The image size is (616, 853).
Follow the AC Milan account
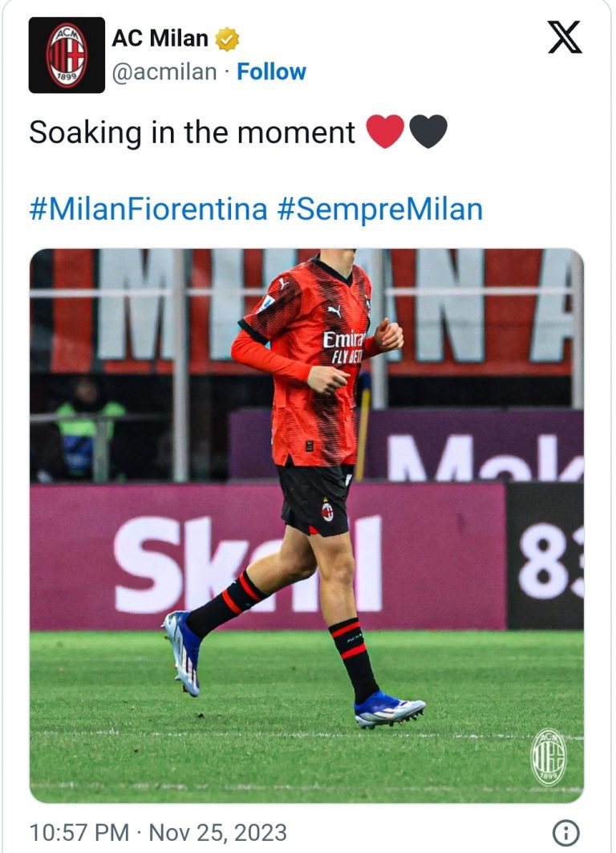pos(271,71)
